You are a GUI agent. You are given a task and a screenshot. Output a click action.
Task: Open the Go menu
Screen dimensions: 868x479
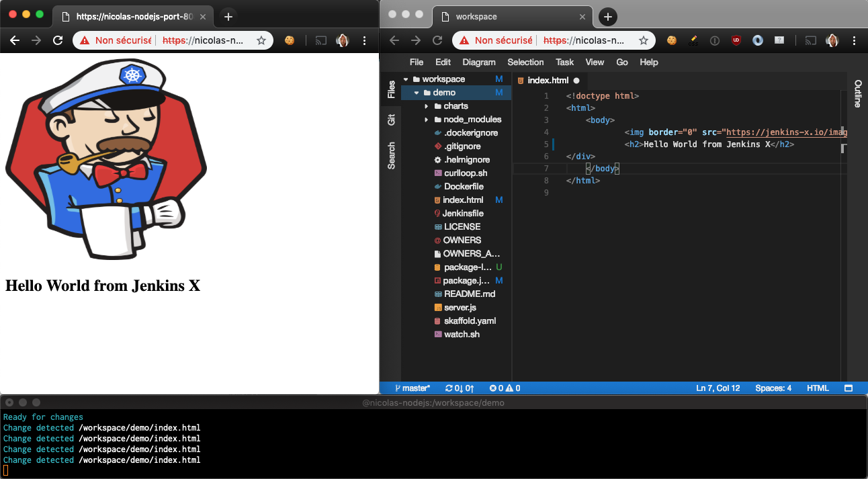[622, 62]
